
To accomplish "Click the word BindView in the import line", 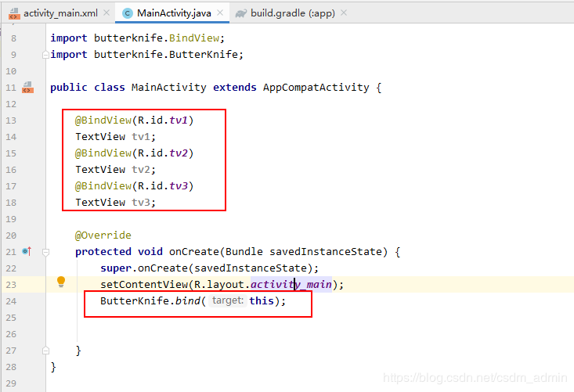I will click(x=194, y=38).
